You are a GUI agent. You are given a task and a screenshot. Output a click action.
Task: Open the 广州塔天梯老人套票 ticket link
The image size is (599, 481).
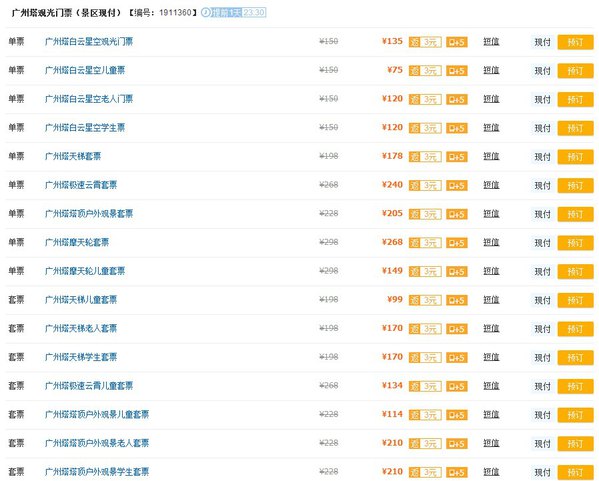click(x=81, y=328)
